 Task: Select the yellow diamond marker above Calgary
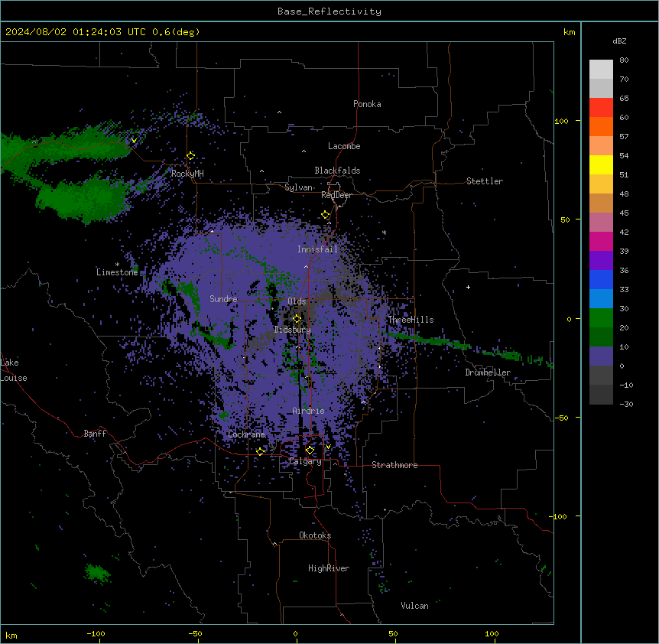click(x=310, y=450)
